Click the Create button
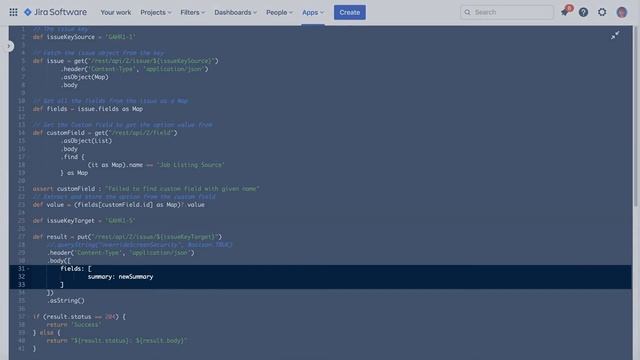The height and width of the screenshot is (360, 640). click(x=350, y=12)
